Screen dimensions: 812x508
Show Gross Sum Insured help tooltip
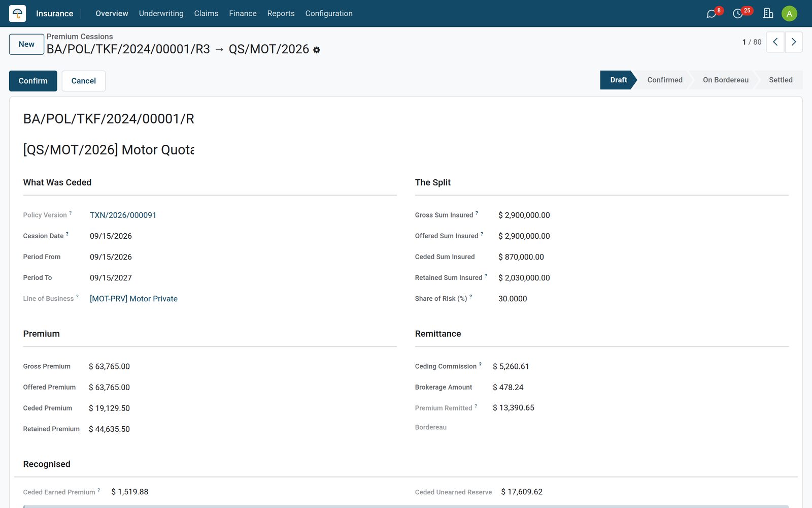(x=477, y=213)
